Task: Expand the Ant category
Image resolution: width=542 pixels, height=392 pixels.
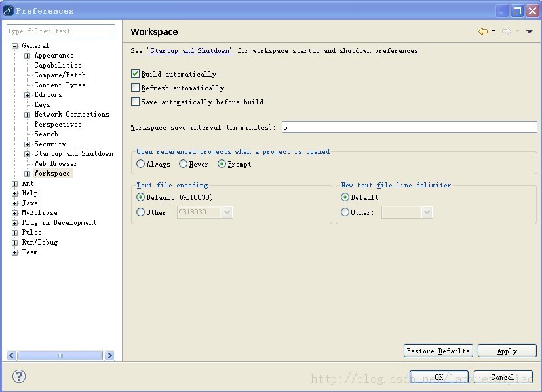Action: 14,184
